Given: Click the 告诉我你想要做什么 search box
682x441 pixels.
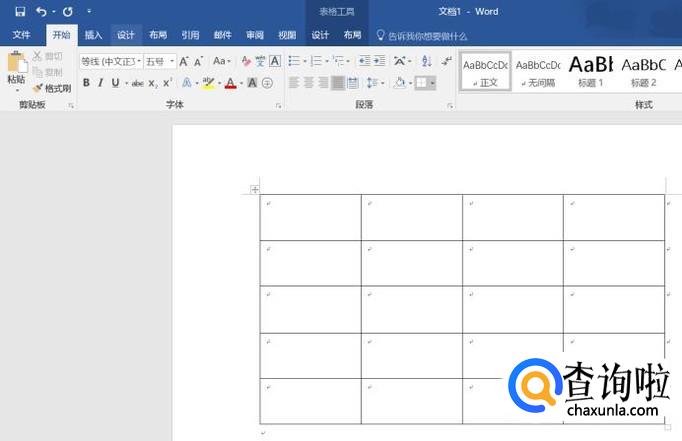Looking at the screenshot, I should 426,35.
